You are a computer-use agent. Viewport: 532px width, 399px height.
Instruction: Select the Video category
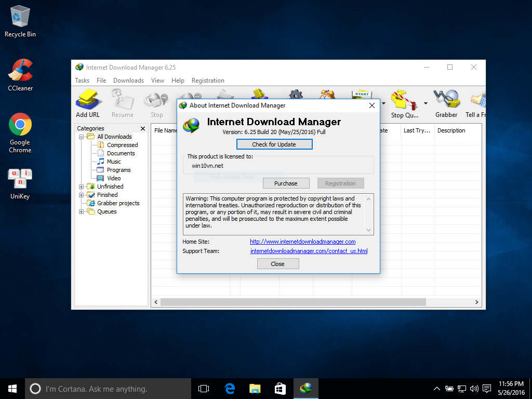coord(114,178)
